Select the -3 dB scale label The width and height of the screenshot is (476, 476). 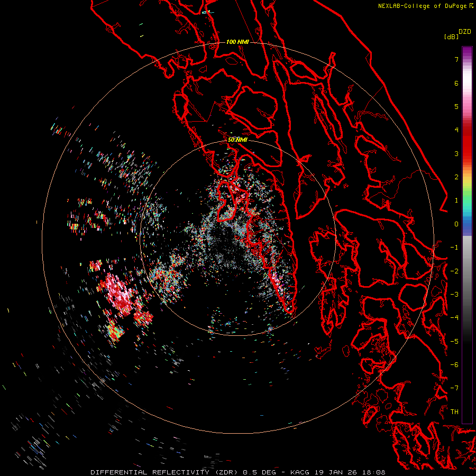(x=454, y=295)
